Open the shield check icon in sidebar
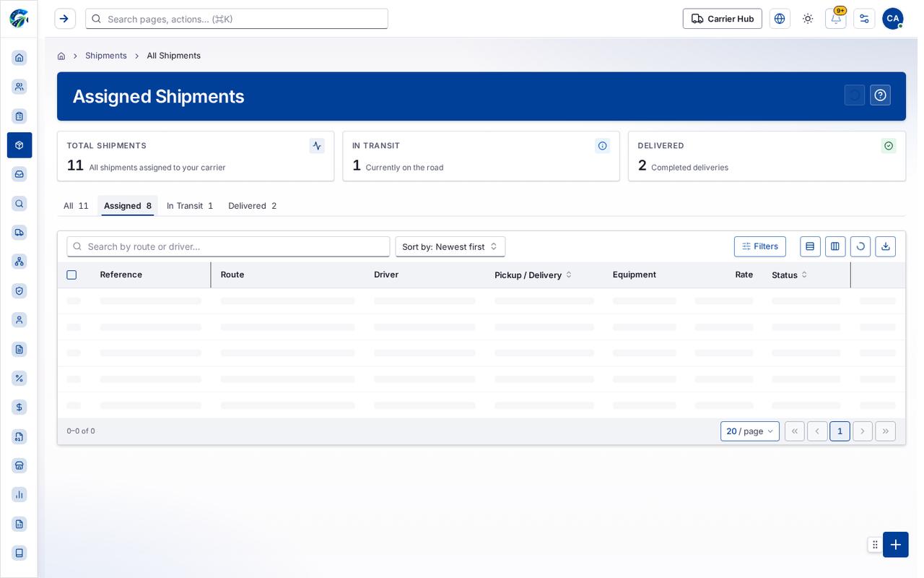The height and width of the screenshot is (578, 924). pyautogui.click(x=19, y=290)
